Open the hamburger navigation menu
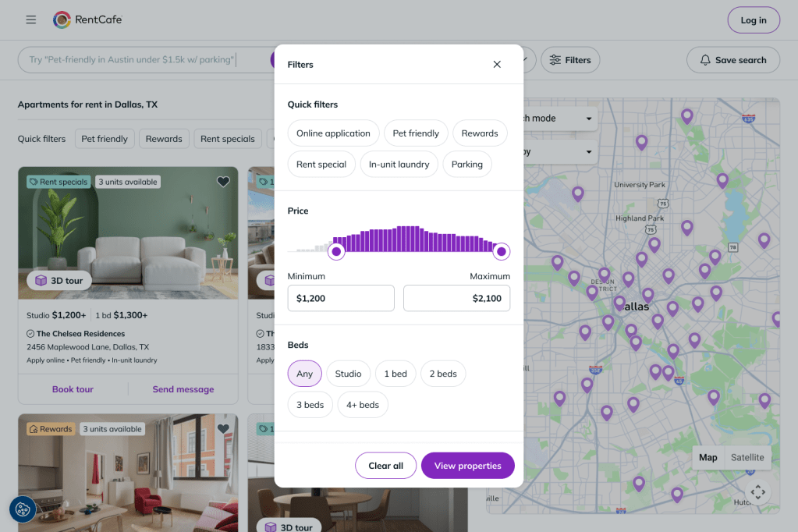 point(31,20)
